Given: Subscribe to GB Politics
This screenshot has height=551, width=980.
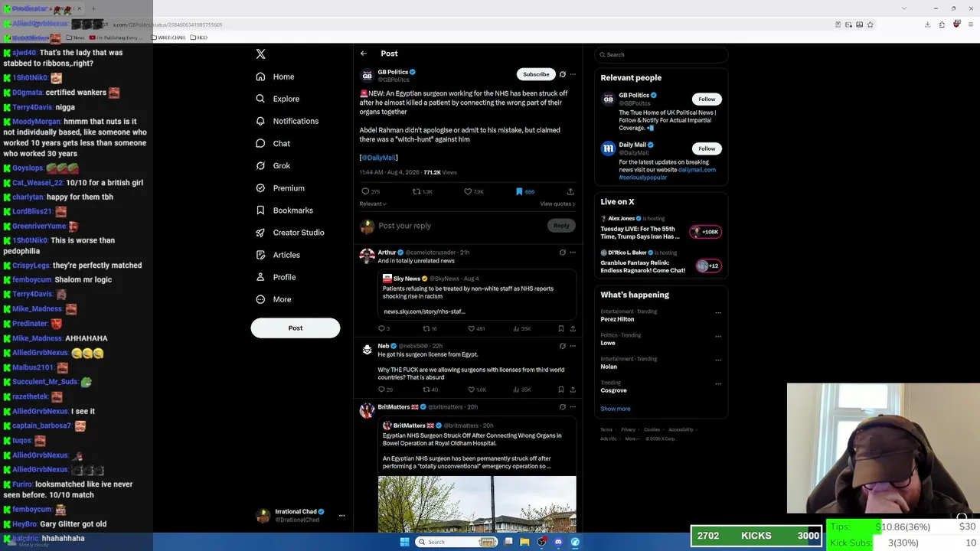Looking at the screenshot, I should (x=536, y=74).
